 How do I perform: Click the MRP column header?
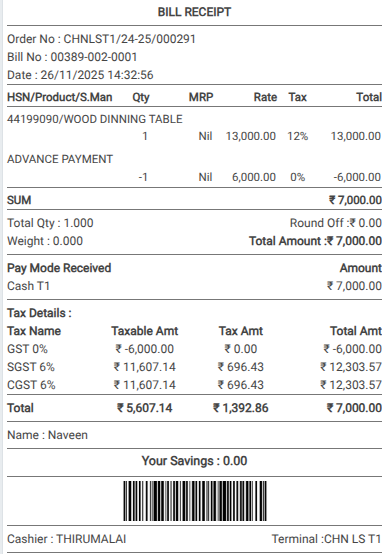coord(201,97)
